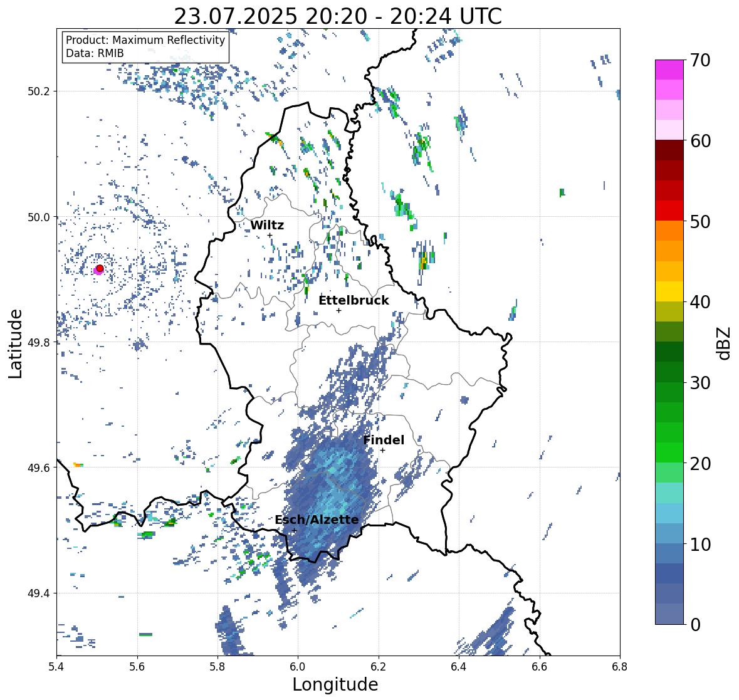
Task: Click the longitude tick label 5.6
Action: coord(137,666)
